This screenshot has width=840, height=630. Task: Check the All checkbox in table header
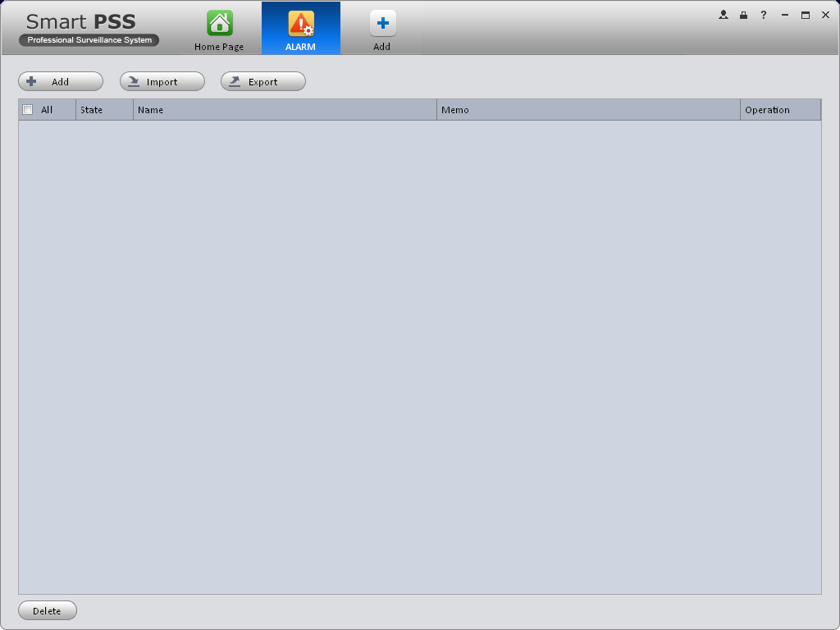tap(28, 110)
